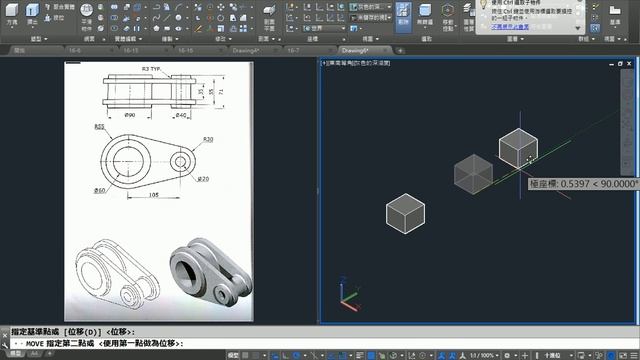This screenshot has width=640, height=360.
Task: Add a new layout with plus button
Action: point(49,353)
